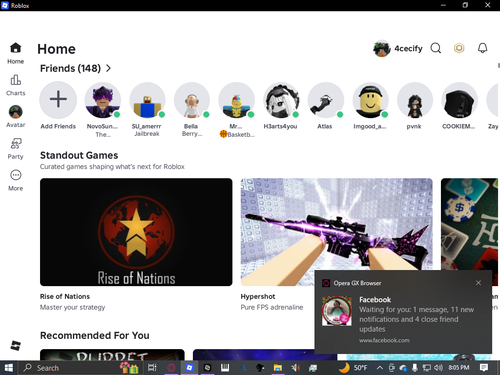
Task: Open the notifications bell icon
Action: point(482,48)
